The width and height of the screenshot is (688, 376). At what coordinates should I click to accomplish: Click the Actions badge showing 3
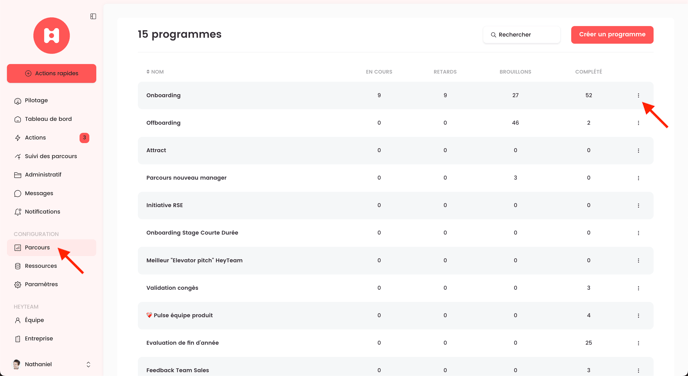tap(84, 138)
